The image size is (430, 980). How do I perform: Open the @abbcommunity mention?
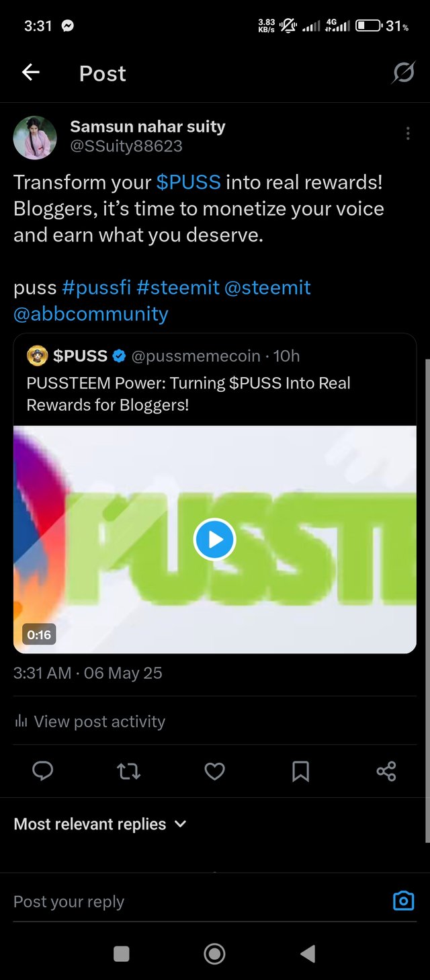click(x=91, y=313)
